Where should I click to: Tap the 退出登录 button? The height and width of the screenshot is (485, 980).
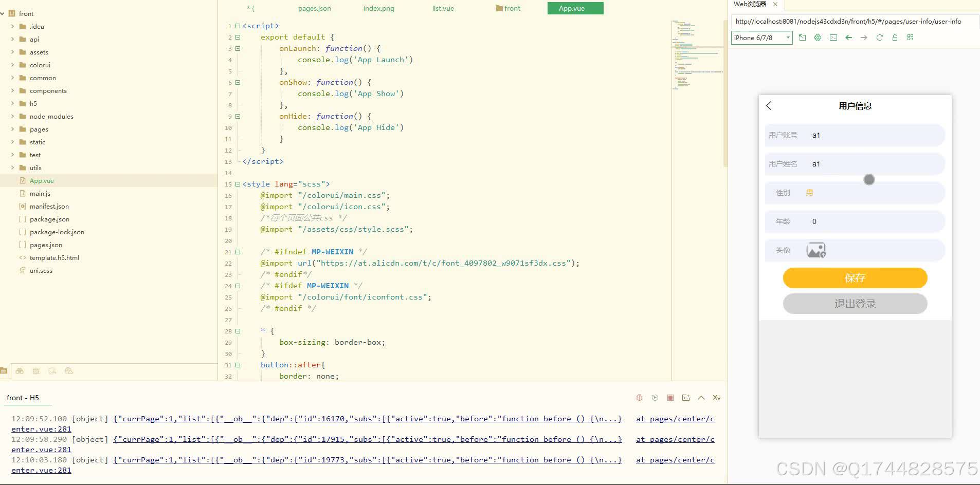click(855, 304)
